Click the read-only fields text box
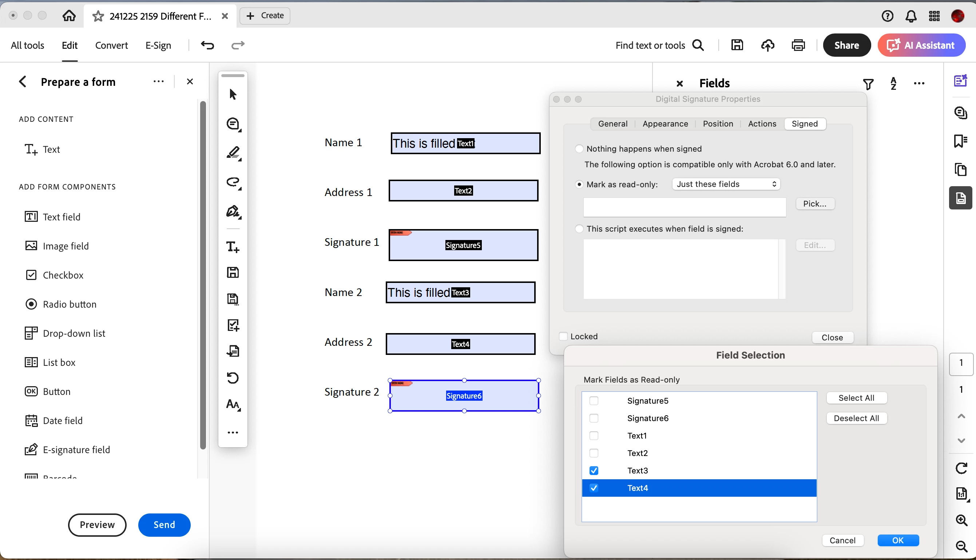 [x=684, y=207]
